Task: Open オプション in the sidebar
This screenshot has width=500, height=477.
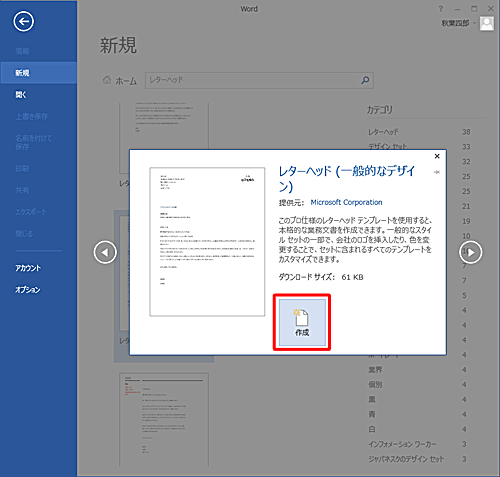Action: tap(39, 290)
